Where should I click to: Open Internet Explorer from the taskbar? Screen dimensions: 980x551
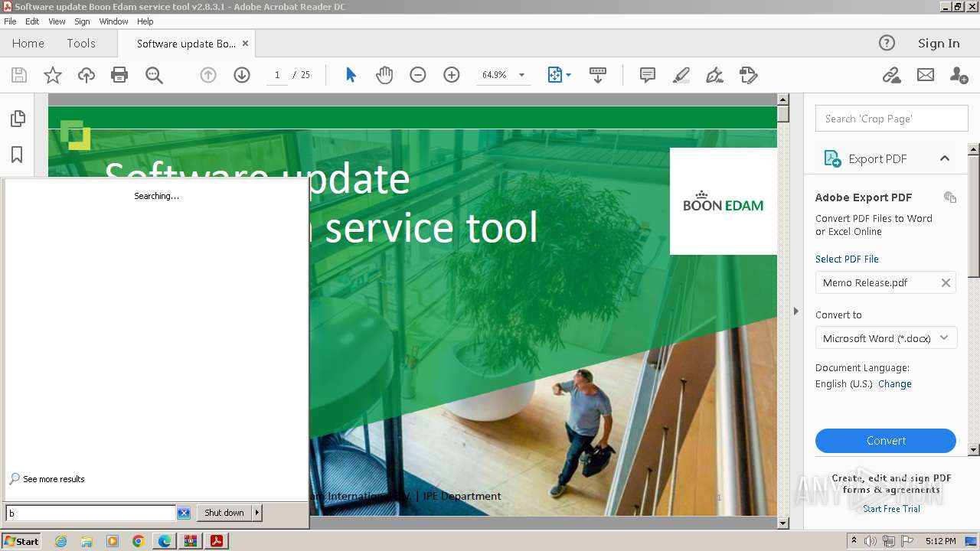(x=60, y=541)
